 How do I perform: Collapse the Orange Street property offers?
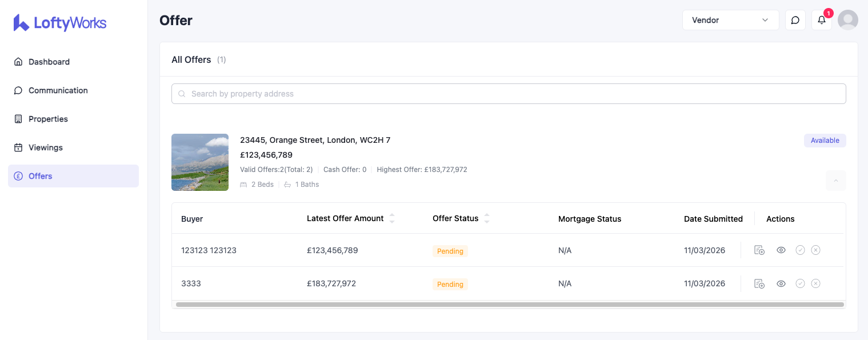pyautogui.click(x=835, y=181)
